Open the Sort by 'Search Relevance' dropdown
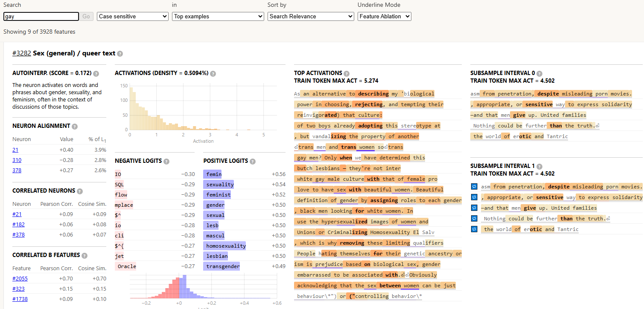 tap(311, 16)
